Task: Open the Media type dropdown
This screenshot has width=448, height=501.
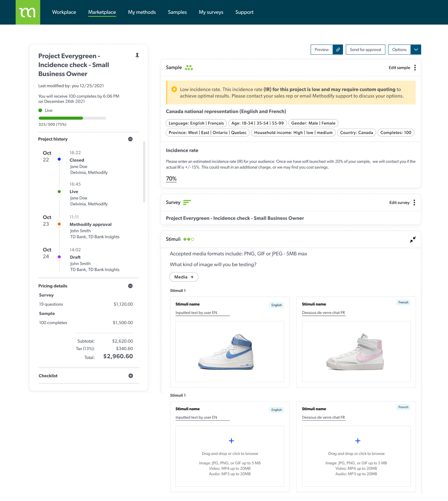Action: pyautogui.click(x=184, y=277)
